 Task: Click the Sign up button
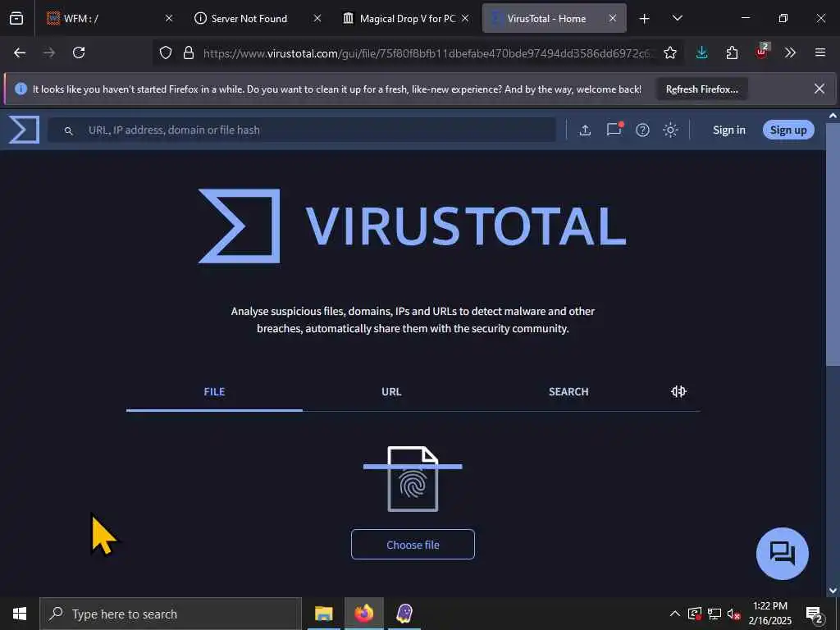(x=788, y=130)
